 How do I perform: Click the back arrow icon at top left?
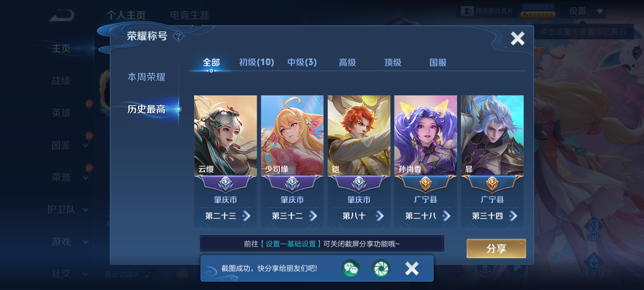(x=62, y=15)
